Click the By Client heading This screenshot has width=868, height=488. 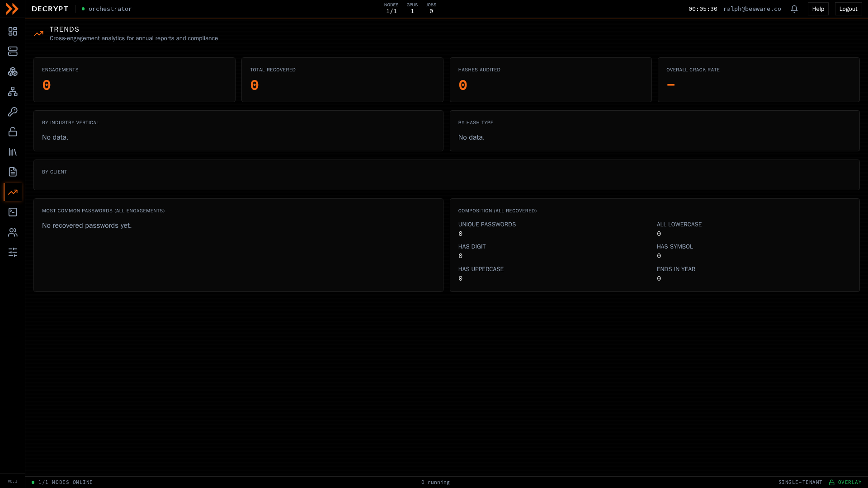tap(54, 172)
